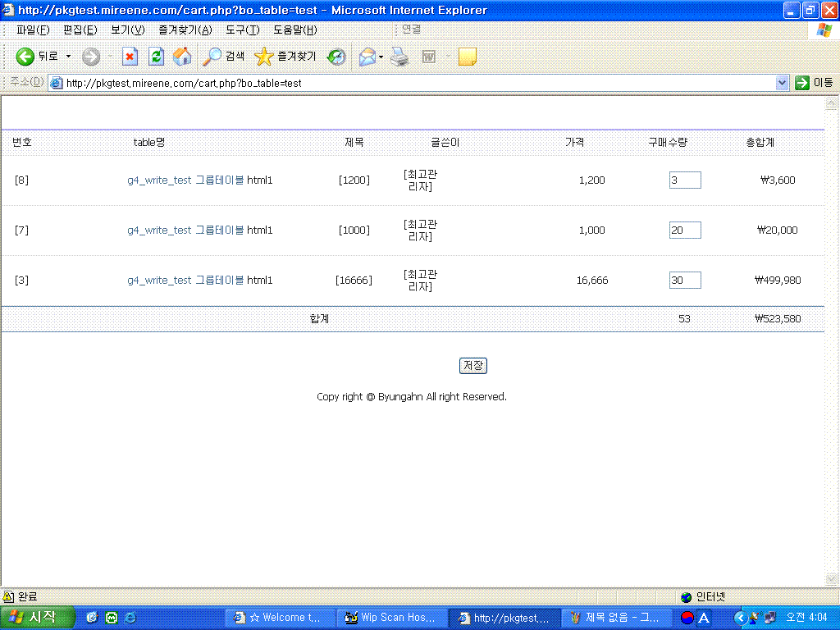Open the 도구(T) menu
Image resolution: width=840 pixels, height=630 pixels.
(x=242, y=30)
